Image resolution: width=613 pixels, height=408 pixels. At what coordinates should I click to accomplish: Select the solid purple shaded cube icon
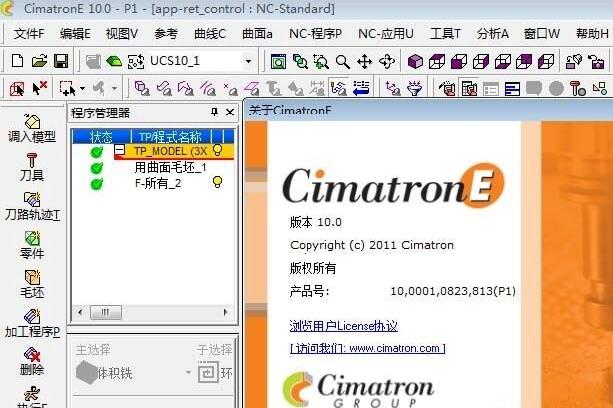coord(415,61)
